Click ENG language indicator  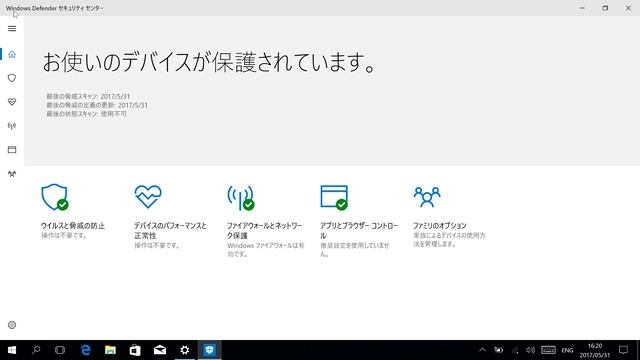tap(567, 350)
